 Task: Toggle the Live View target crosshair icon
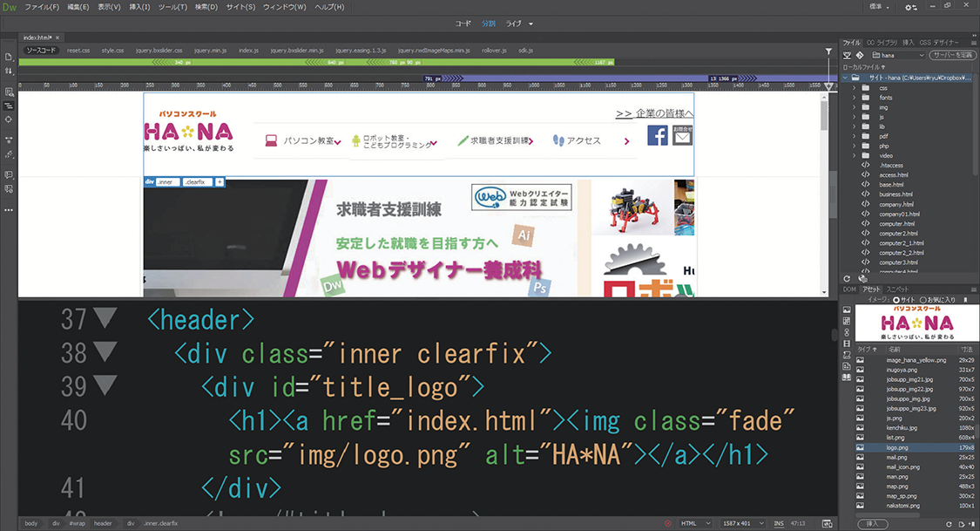click(x=9, y=119)
